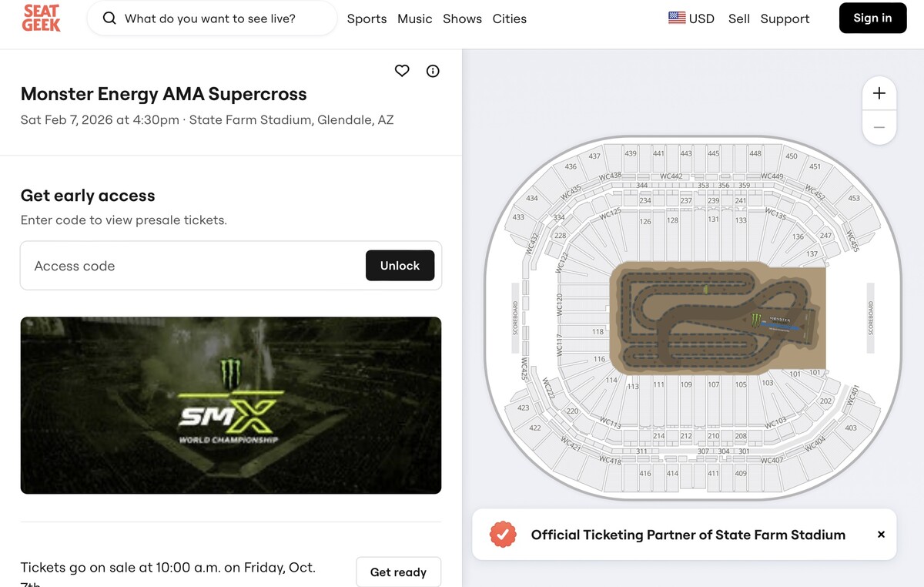This screenshot has width=924, height=587.
Task: Click the orange verified badge icon
Action: (x=503, y=535)
